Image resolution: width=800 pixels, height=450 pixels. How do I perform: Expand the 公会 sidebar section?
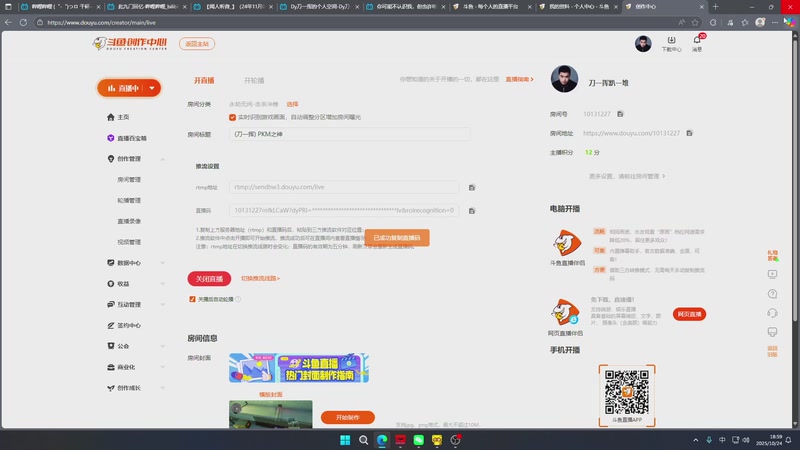[162, 346]
